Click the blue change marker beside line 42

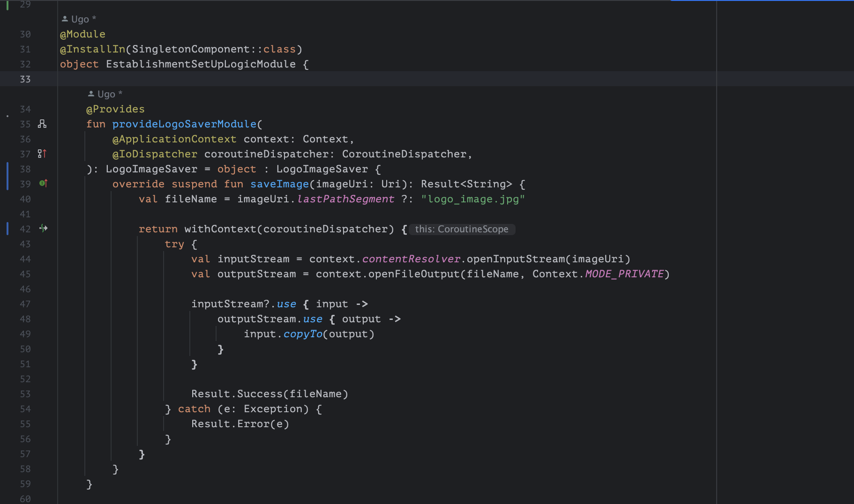[7, 229]
